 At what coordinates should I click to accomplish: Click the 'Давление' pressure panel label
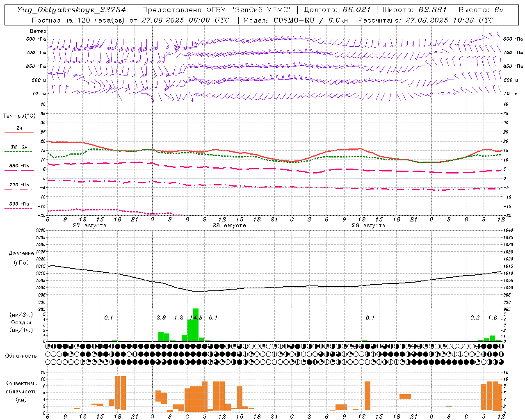(x=21, y=253)
